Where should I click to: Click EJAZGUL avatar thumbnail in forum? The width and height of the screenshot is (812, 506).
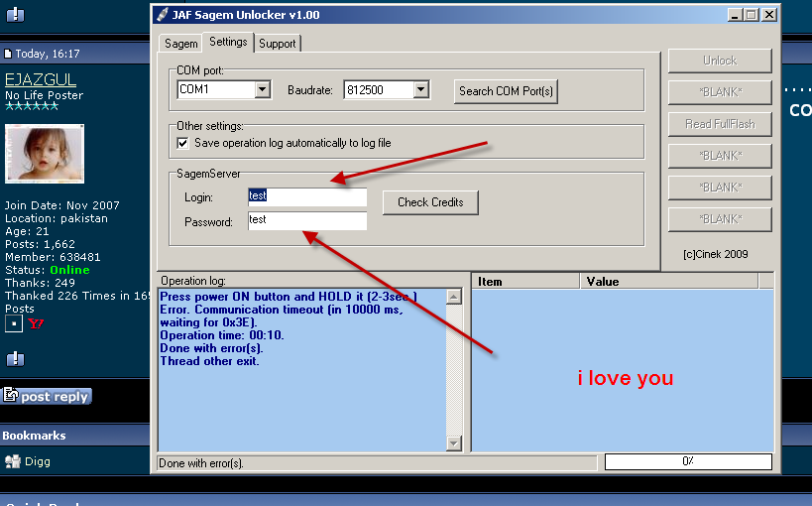coord(45,154)
